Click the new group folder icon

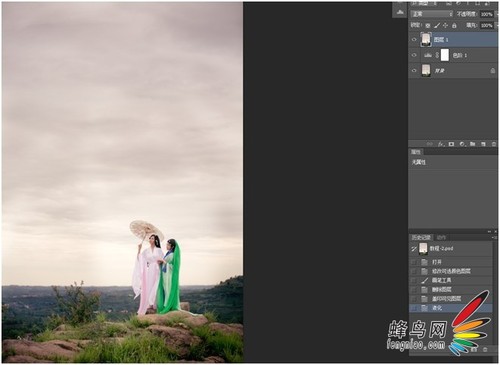click(472, 144)
